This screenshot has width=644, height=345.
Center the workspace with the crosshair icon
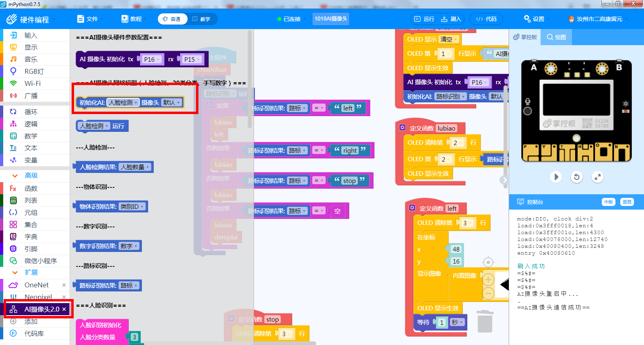[488, 262]
